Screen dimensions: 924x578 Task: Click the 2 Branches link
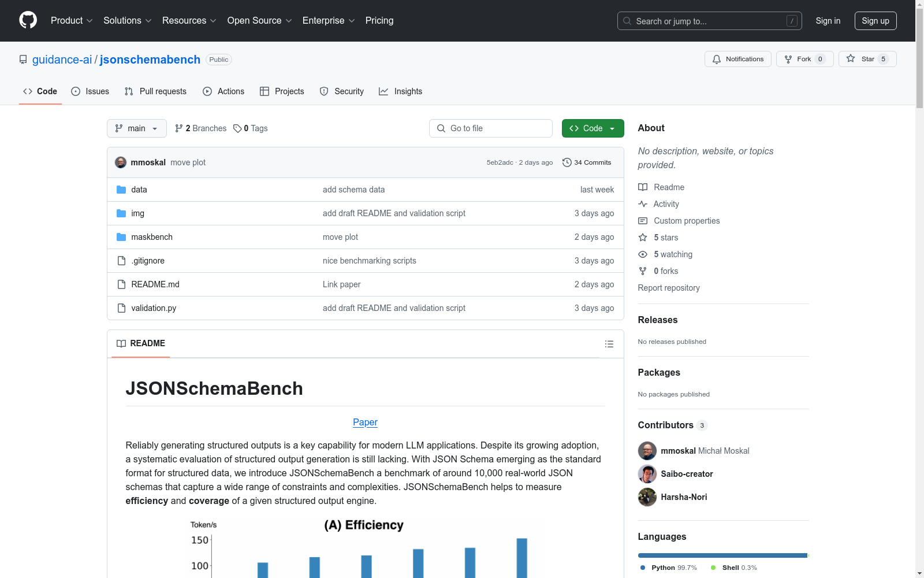[x=201, y=128]
